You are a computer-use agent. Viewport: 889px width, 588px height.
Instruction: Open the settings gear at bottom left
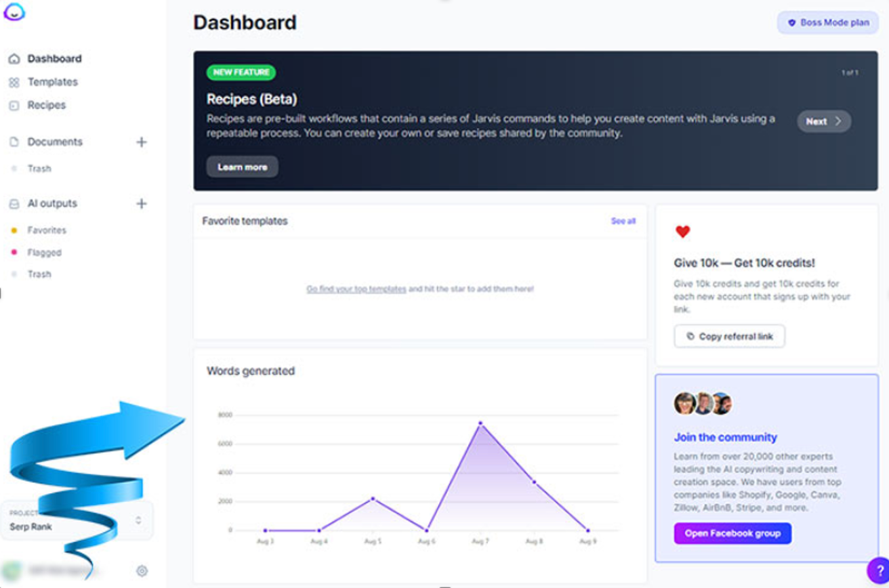point(141,571)
